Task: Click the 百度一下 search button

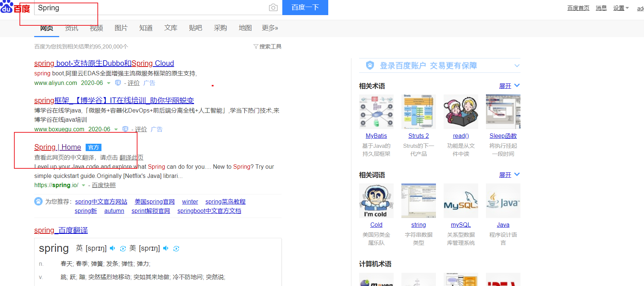Action: (x=305, y=7)
